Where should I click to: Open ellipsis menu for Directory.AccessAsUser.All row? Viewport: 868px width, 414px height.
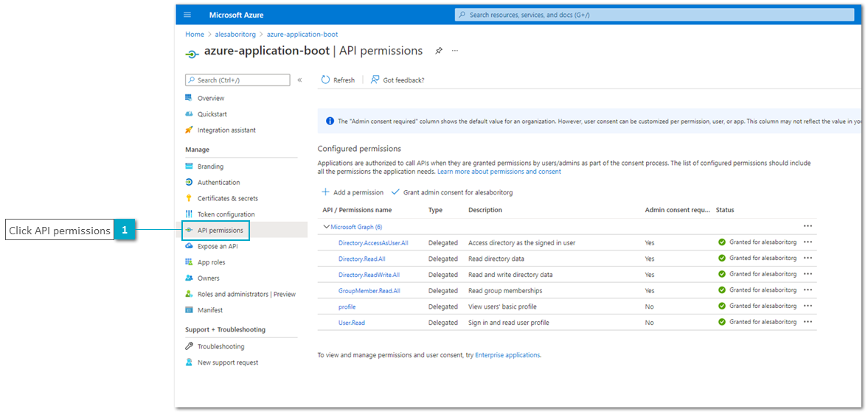tap(808, 242)
